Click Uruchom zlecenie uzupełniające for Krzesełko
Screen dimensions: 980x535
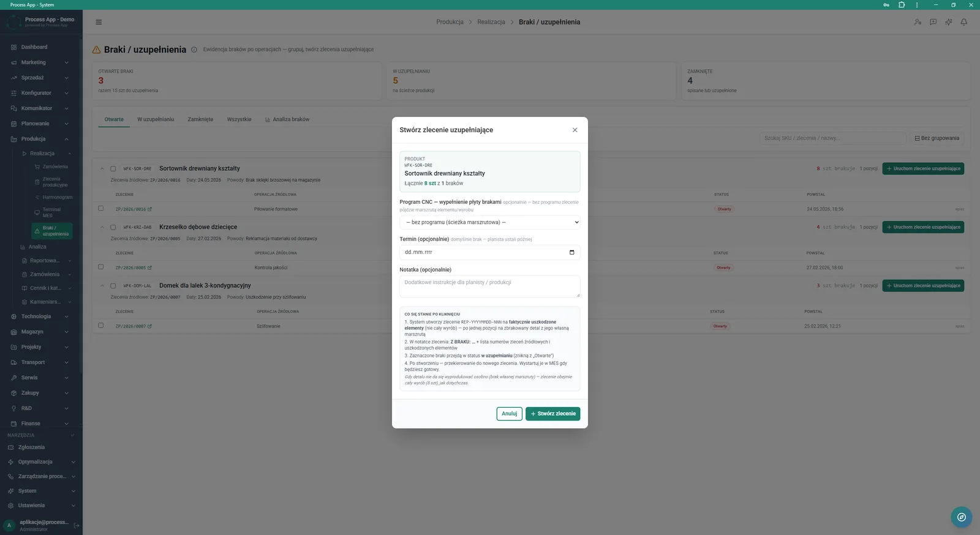(x=923, y=227)
